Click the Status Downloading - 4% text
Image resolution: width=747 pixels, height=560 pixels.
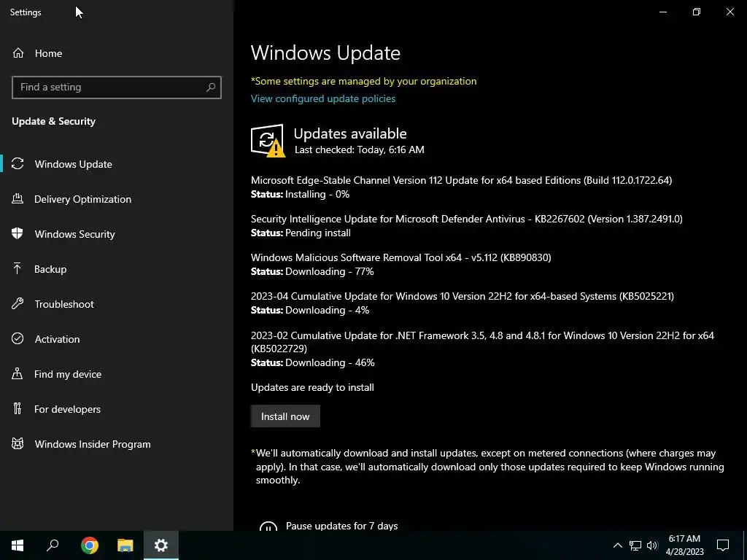310,310
